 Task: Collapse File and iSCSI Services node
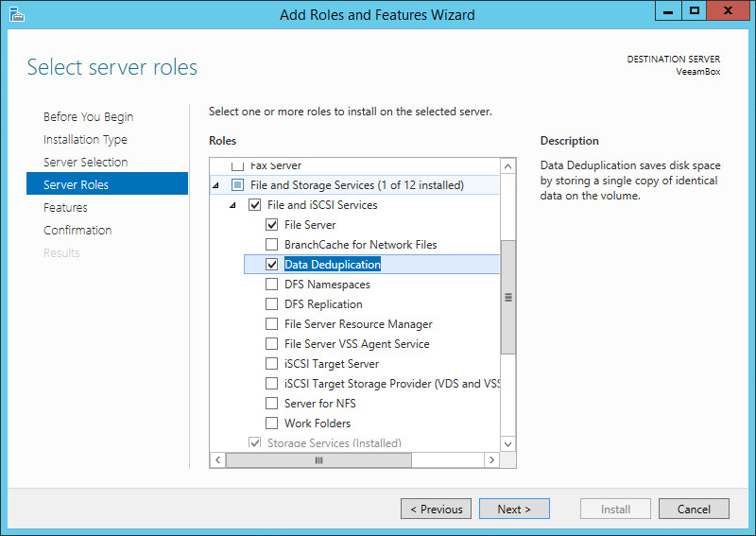[x=232, y=205]
